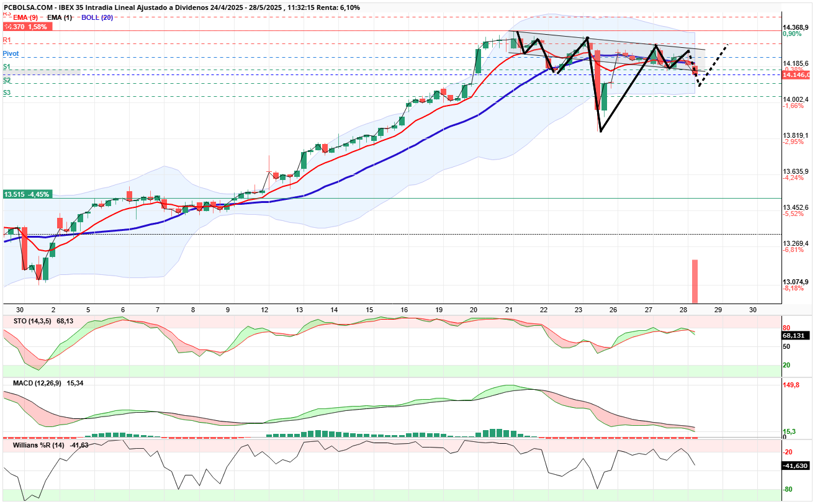Click the -8,18% axis percentage
This screenshot has width=815, height=504.
click(x=793, y=288)
